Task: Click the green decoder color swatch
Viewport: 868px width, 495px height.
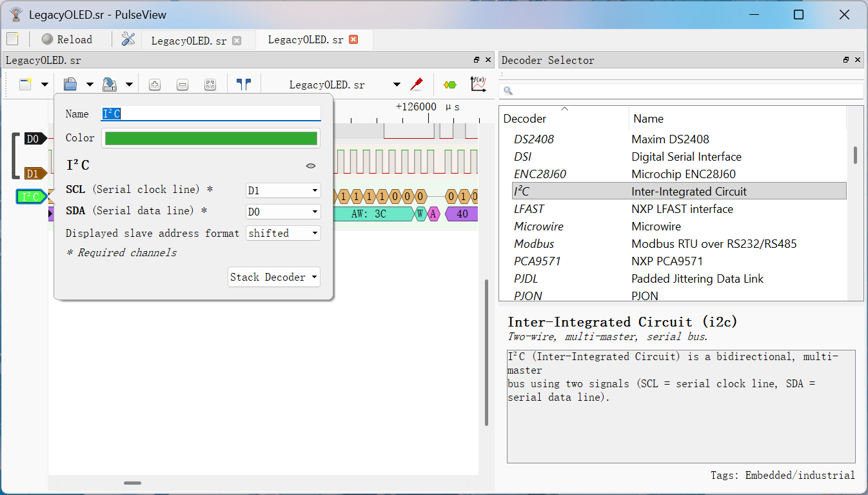Action: tap(211, 138)
